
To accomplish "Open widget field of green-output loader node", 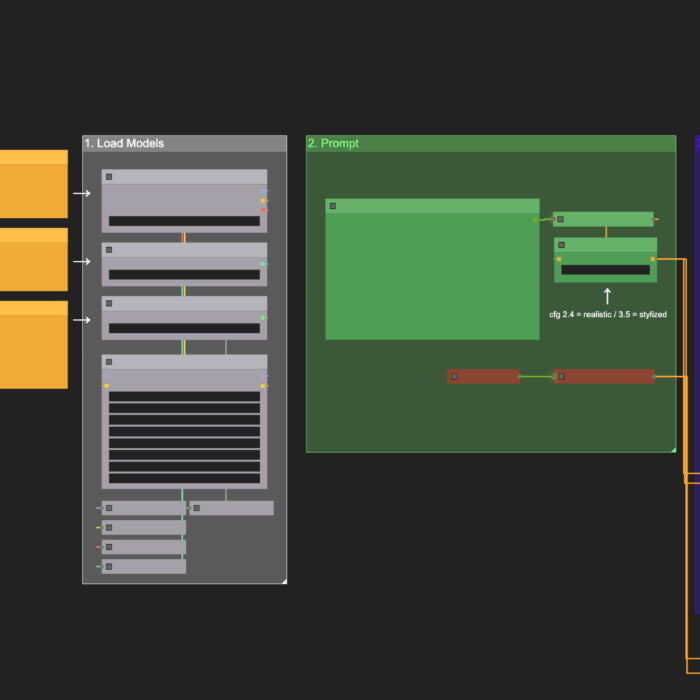I will pyautogui.click(x=184, y=328).
